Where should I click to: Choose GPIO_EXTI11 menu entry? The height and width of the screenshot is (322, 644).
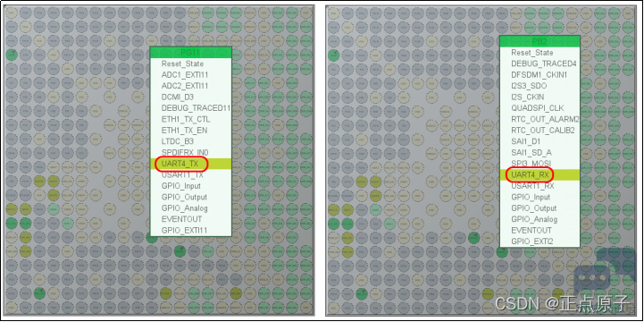[191, 230]
